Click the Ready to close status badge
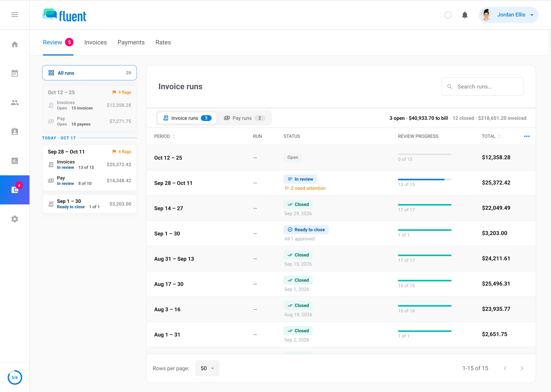 306,230
